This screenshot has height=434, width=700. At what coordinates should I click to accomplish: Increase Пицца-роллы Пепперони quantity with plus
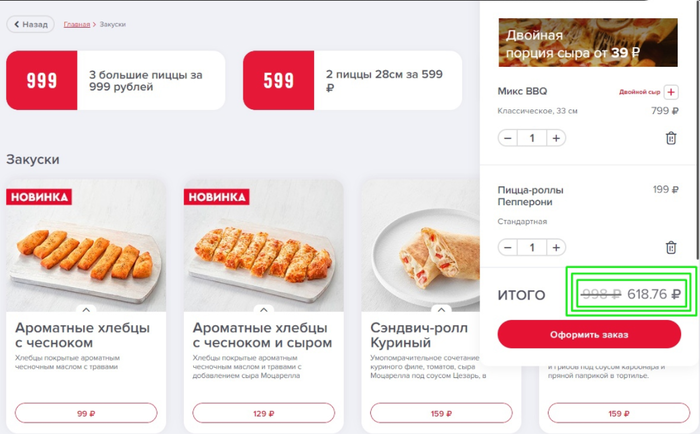click(556, 247)
